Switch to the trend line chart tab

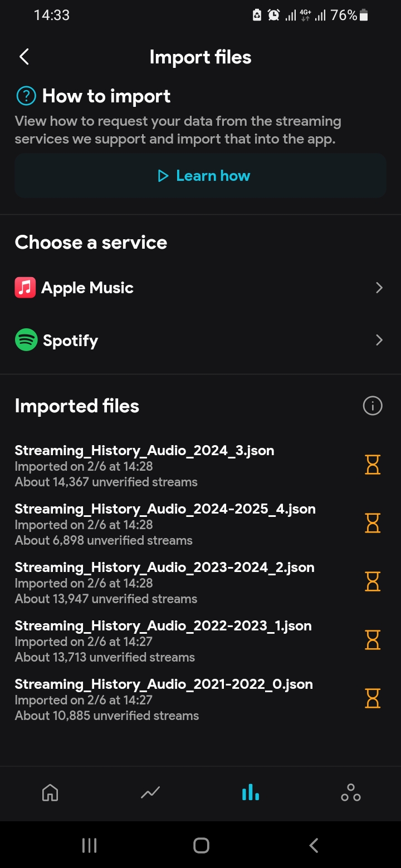coord(150,792)
